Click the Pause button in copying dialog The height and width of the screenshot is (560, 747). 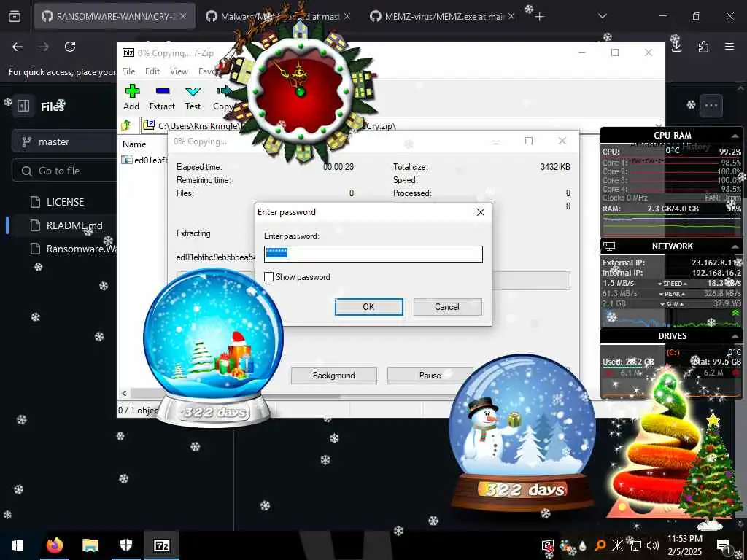click(x=430, y=376)
